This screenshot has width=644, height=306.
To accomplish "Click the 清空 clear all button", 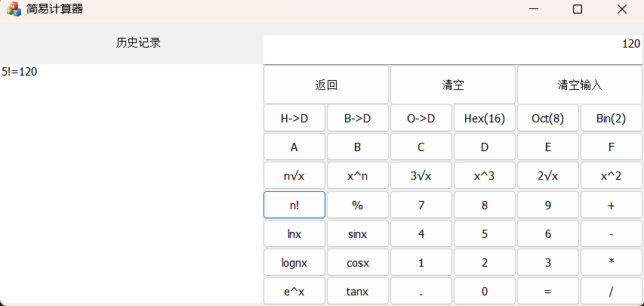I will pos(453,85).
